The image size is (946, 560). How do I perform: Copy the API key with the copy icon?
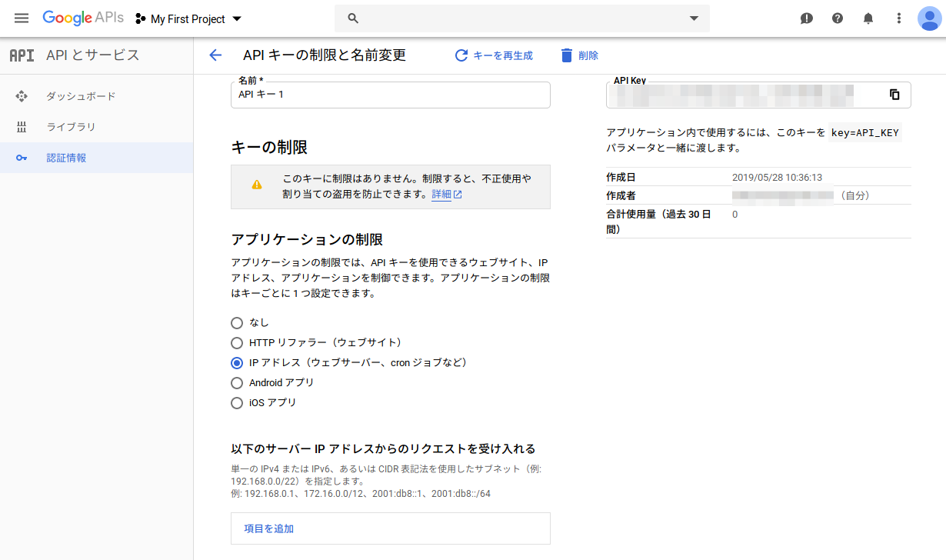[894, 95]
